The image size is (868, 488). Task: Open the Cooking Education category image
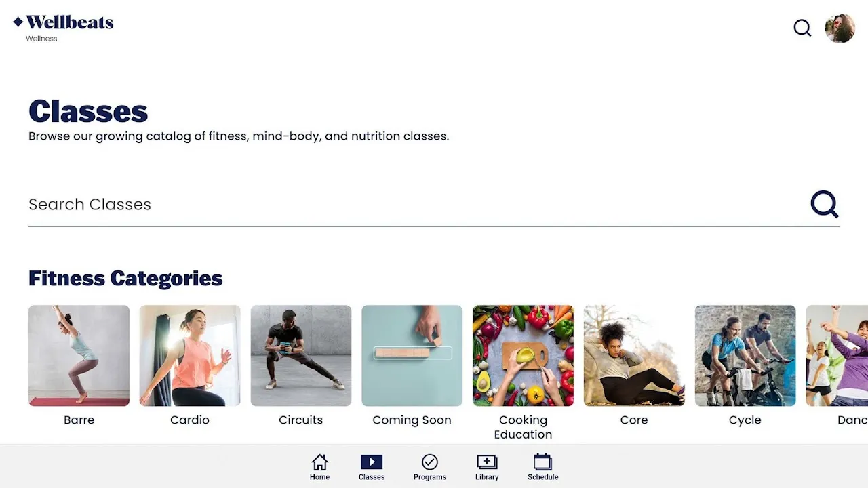523,356
